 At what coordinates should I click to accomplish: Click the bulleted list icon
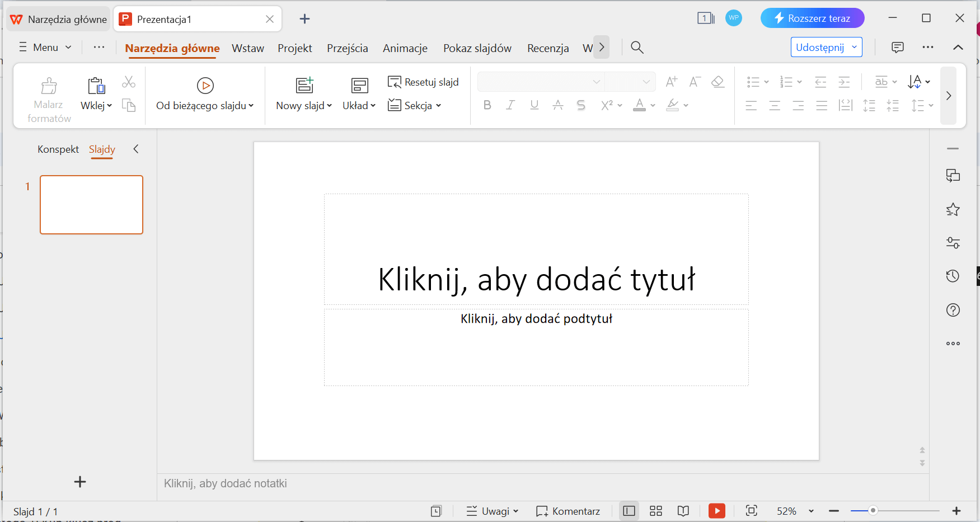pos(753,82)
